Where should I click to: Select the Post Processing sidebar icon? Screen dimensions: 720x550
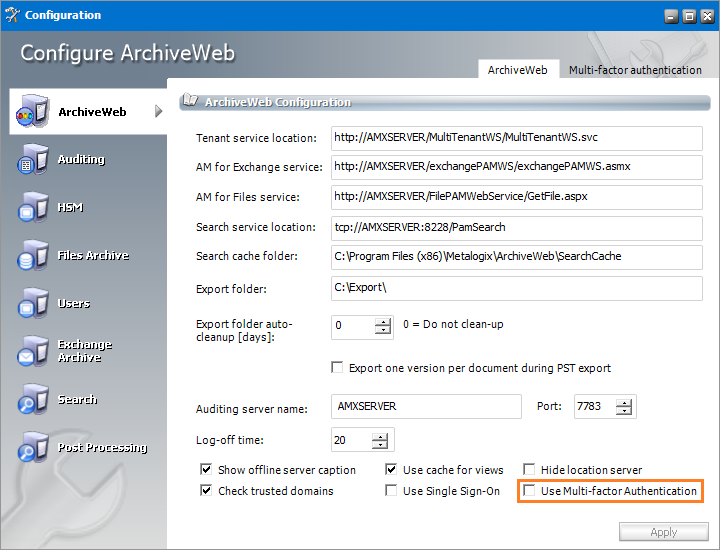point(32,447)
